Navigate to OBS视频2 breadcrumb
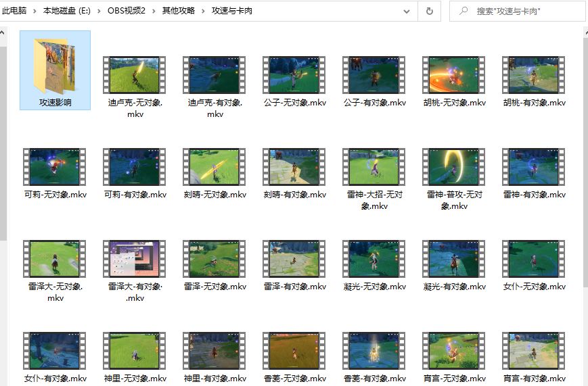This screenshot has width=588, height=386. point(127,11)
